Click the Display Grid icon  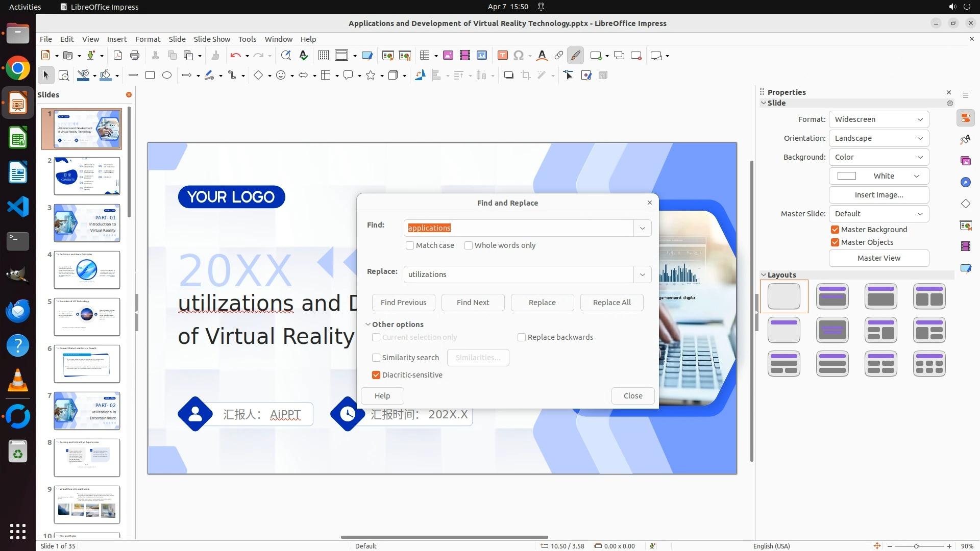pos(323,56)
